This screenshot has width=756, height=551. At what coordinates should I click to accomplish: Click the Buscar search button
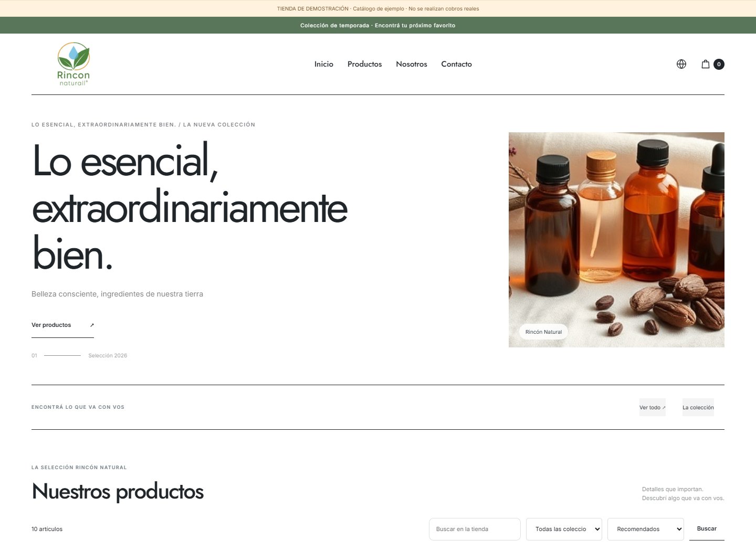click(707, 529)
